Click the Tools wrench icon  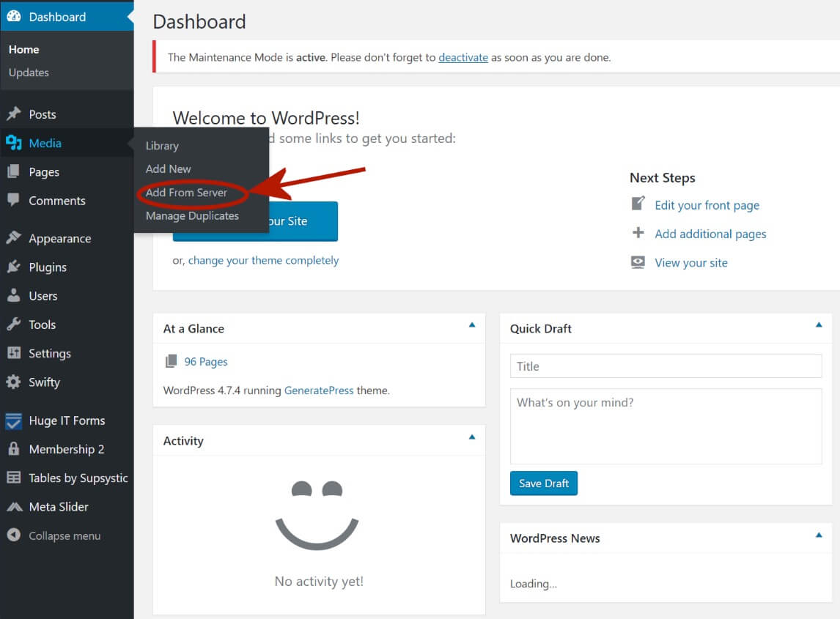(x=14, y=324)
